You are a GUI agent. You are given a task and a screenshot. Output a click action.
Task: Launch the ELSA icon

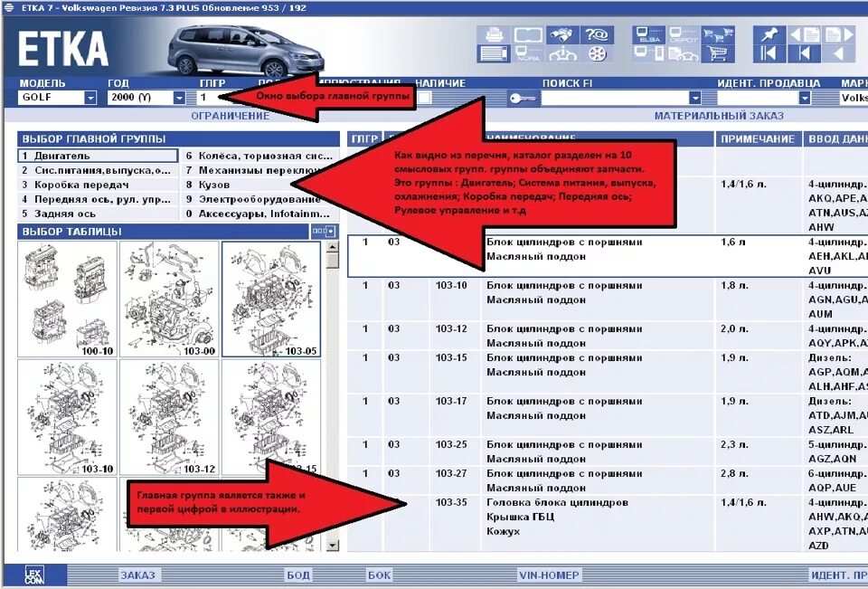(x=649, y=35)
